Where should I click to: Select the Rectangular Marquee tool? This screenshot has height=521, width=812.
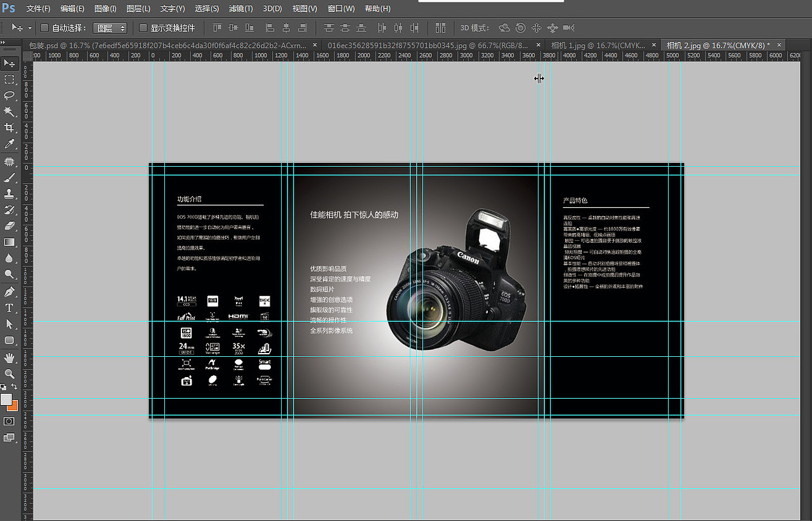[x=10, y=79]
